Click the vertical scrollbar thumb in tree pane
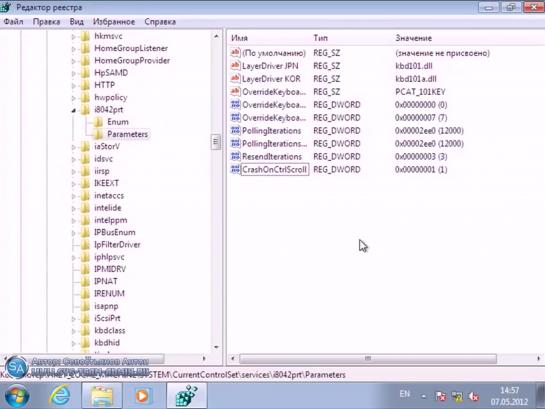Viewport: 545px width, 409px height. [216, 142]
